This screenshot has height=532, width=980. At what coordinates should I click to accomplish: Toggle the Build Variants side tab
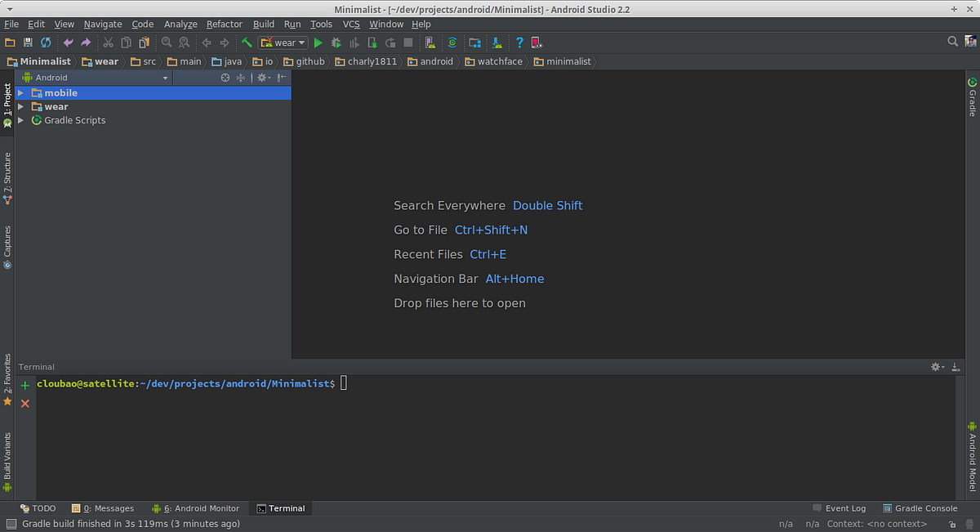click(7, 462)
